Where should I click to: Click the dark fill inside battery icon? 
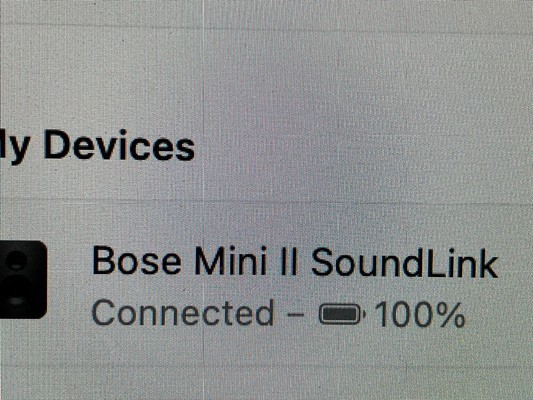[340, 314]
